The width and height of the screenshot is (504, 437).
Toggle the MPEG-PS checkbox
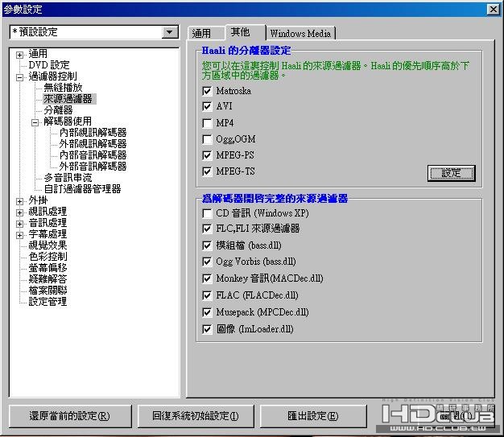pos(207,155)
